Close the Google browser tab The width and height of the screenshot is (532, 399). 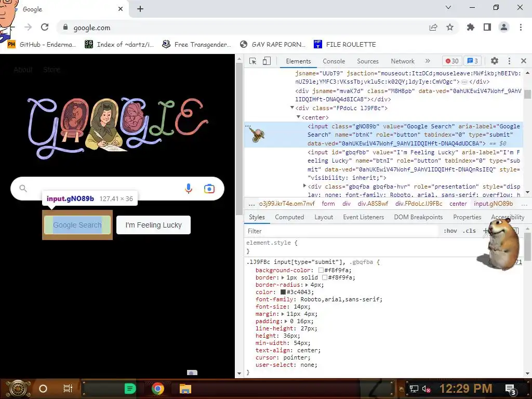(121, 9)
